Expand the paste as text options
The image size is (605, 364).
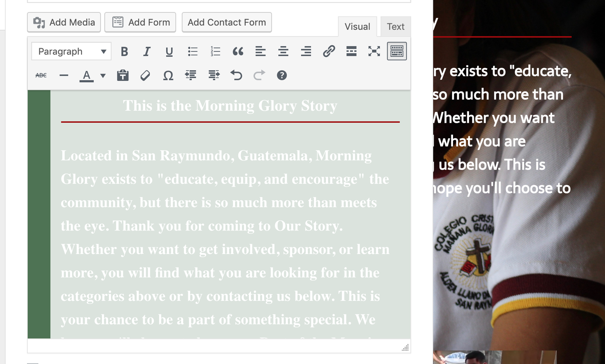tap(123, 75)
